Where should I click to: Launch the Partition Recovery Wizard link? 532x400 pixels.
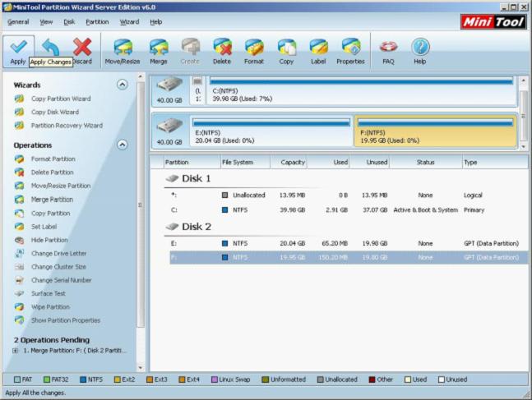(x=67, y=126)
